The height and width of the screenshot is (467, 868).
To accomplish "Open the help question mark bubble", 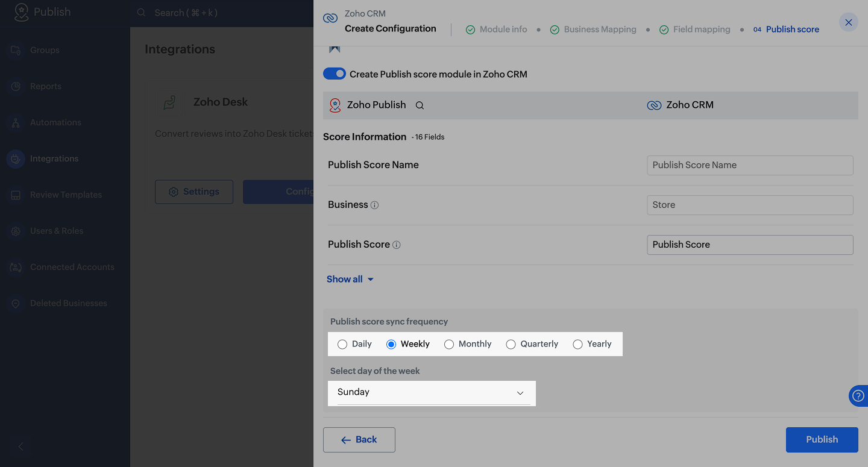I will 858,396.
